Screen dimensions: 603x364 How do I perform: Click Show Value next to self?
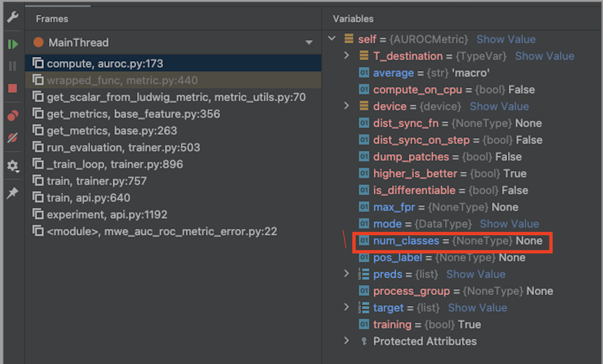coord(506,39)
